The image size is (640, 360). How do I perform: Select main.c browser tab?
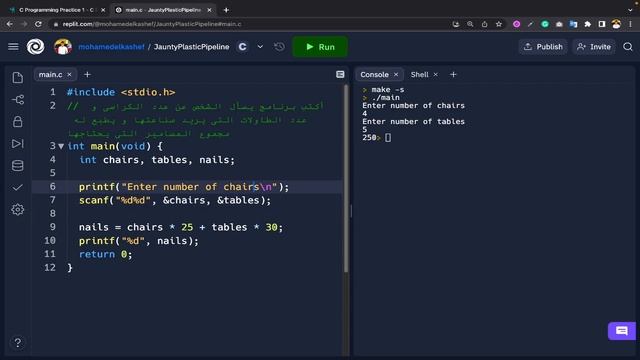[162, 10]
